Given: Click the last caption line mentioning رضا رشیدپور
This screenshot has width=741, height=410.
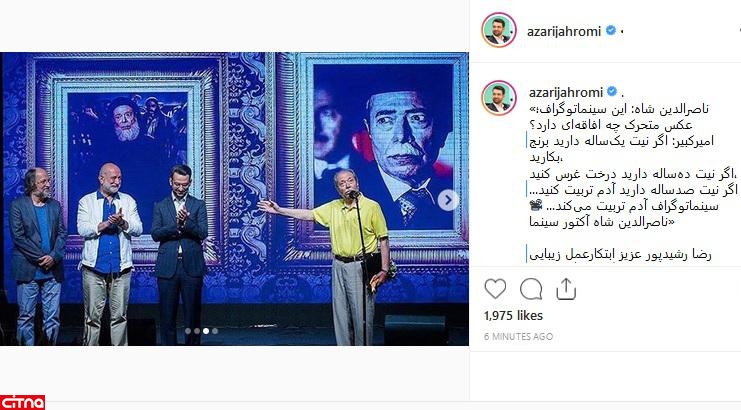Looking at the screenshot, I should pos(620,255).
